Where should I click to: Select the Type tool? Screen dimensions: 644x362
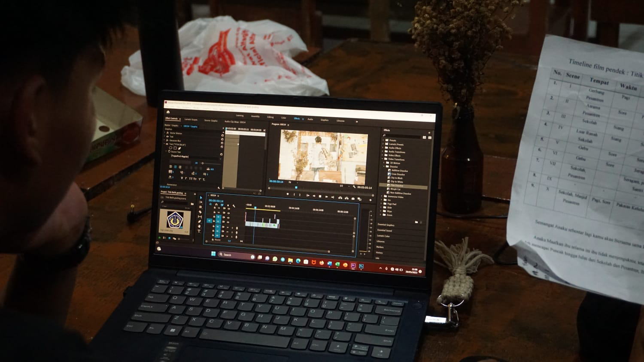coord(199,231)
